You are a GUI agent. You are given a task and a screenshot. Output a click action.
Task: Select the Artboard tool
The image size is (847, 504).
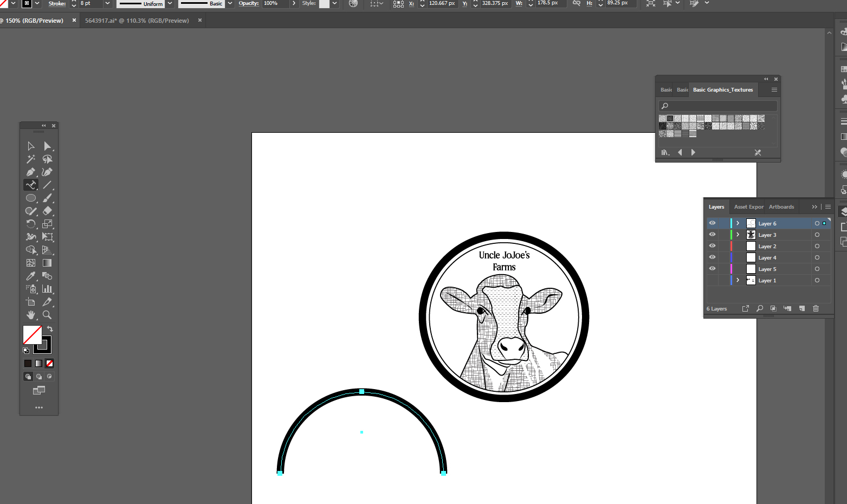[x=31, y=302]
